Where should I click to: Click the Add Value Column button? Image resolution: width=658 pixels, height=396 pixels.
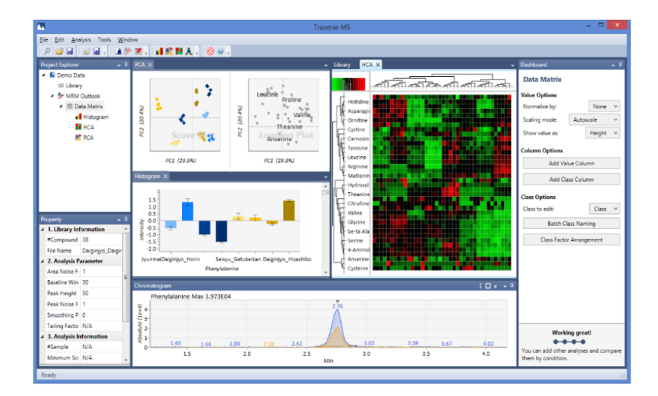click(x=571, y=163)
